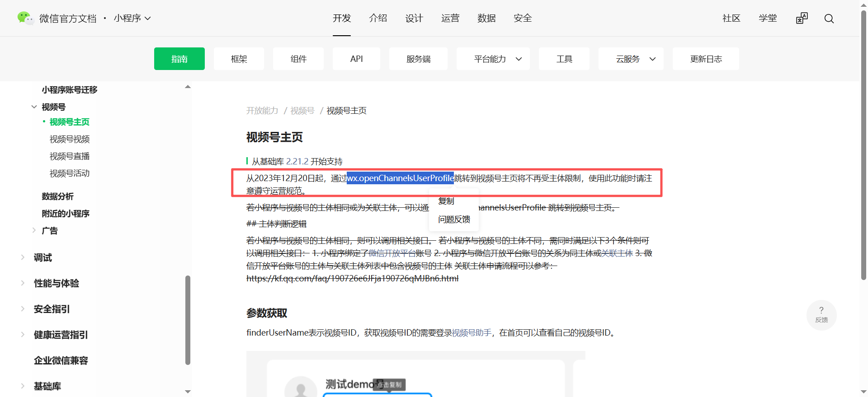Screen dimensions: 868x397
Task: Select 视频号视频 in the sidebar
Action: [70, 139]
